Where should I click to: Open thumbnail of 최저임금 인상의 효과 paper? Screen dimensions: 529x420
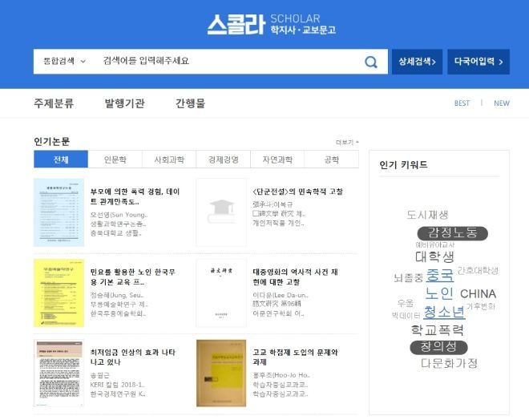click(59, 373)
